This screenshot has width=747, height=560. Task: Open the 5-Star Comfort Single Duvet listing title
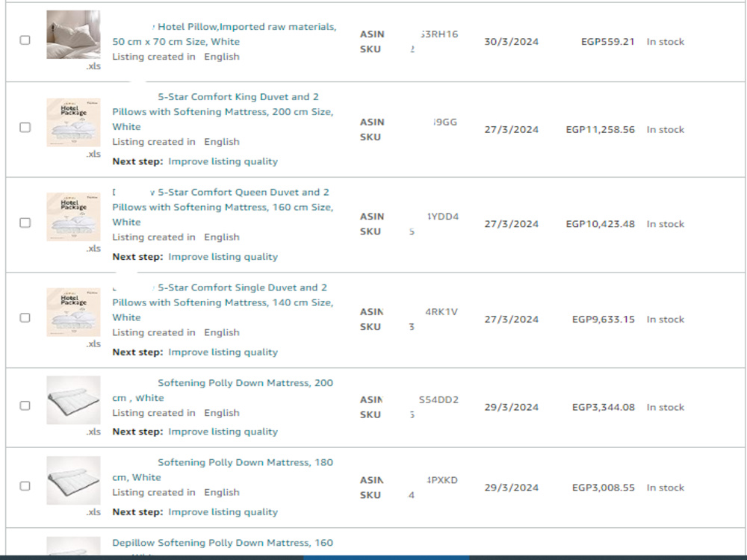(223, 302)
